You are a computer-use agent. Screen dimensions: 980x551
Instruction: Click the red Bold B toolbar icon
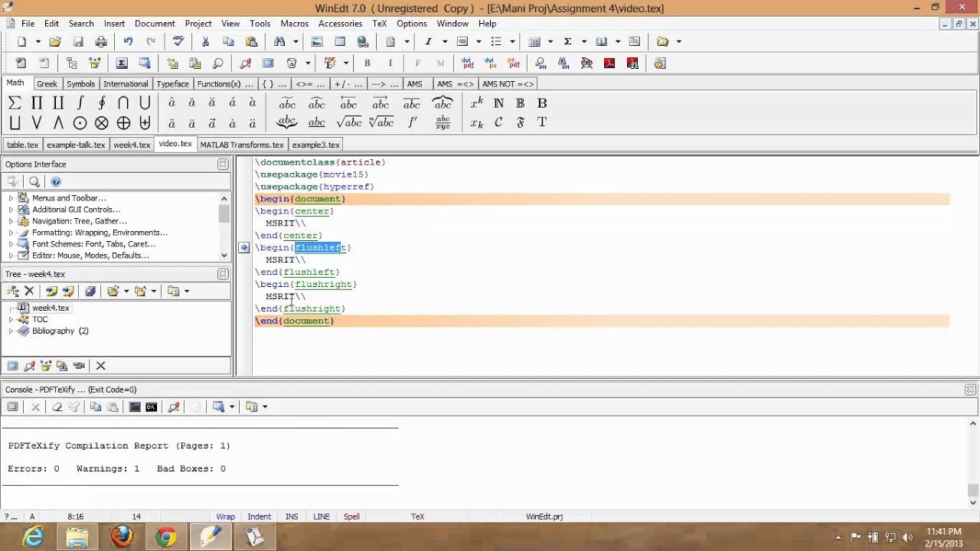[x=367, y=64]
